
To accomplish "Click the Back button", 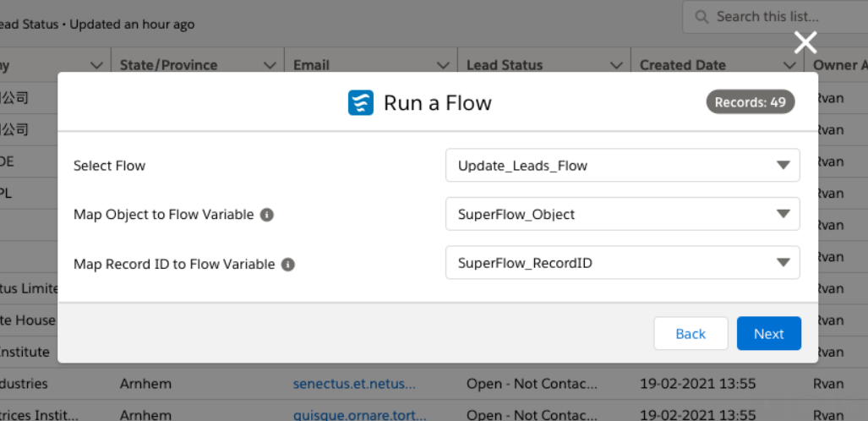I will [x=691, y=333].
